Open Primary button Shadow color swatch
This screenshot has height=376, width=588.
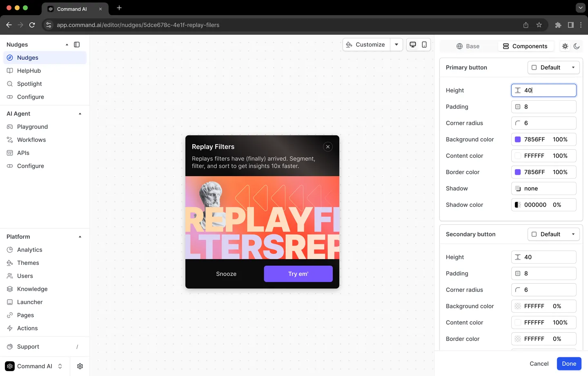(x=518, y=205)
